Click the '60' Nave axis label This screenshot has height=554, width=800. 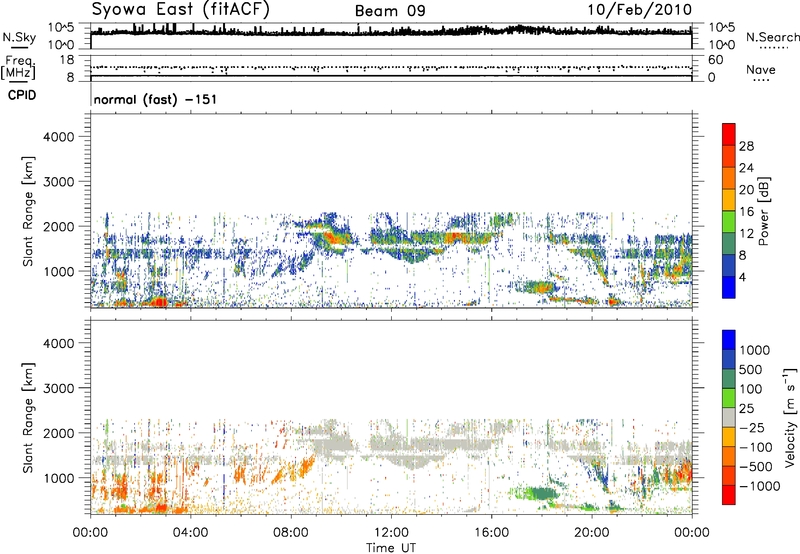[716, 60]
